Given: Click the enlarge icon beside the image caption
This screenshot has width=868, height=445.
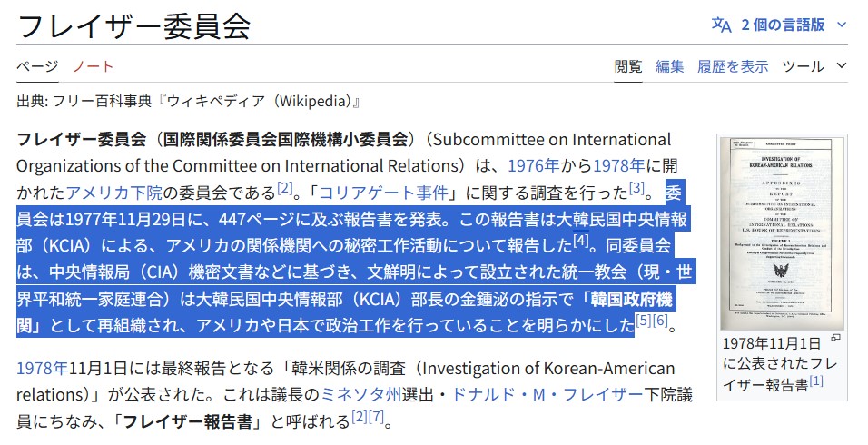Looking at the screenshot, I should click(836, 337).
